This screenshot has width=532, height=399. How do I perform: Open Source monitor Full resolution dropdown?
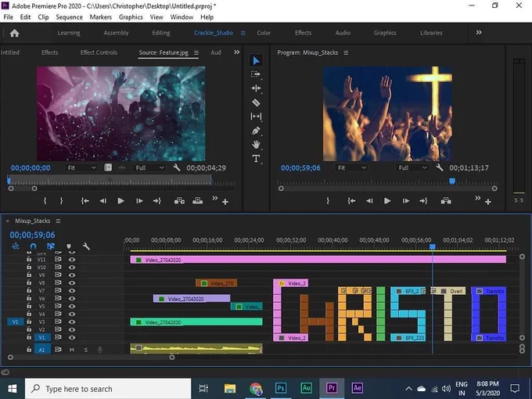pos(149,167)
